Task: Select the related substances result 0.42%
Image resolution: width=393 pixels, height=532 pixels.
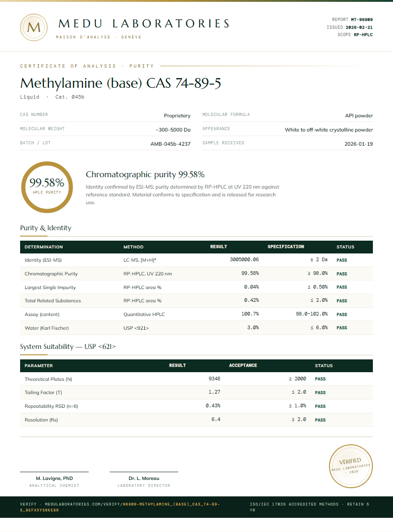Action: coord(251,300)
